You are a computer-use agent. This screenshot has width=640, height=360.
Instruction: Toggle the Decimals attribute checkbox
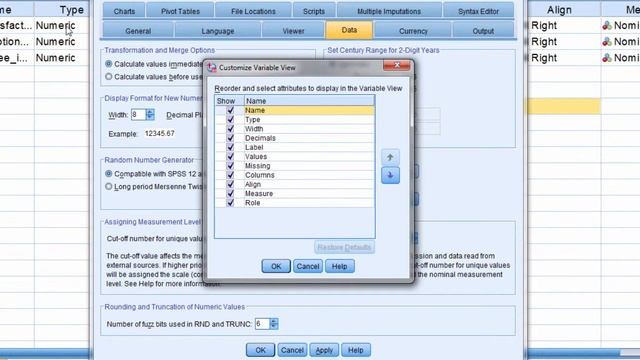(x=230, y=138)
